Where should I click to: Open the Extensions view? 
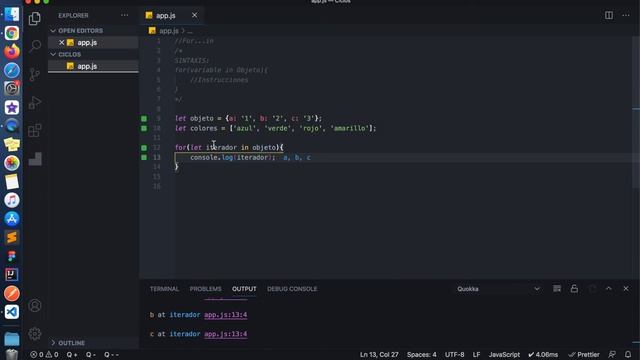[x=35, y=130]
